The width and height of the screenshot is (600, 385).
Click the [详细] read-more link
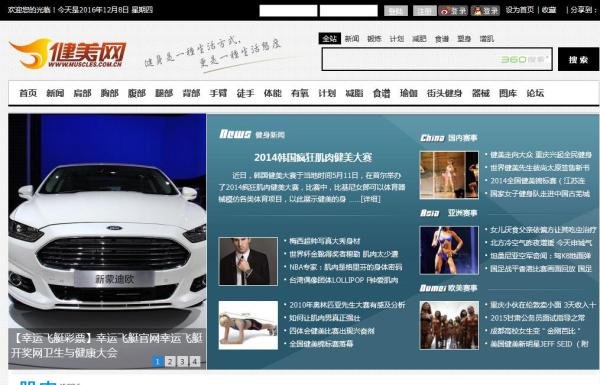[370, 199]
